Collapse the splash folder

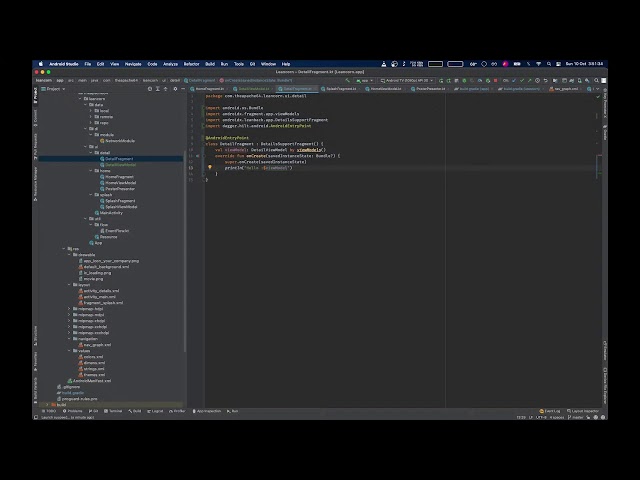91,195
